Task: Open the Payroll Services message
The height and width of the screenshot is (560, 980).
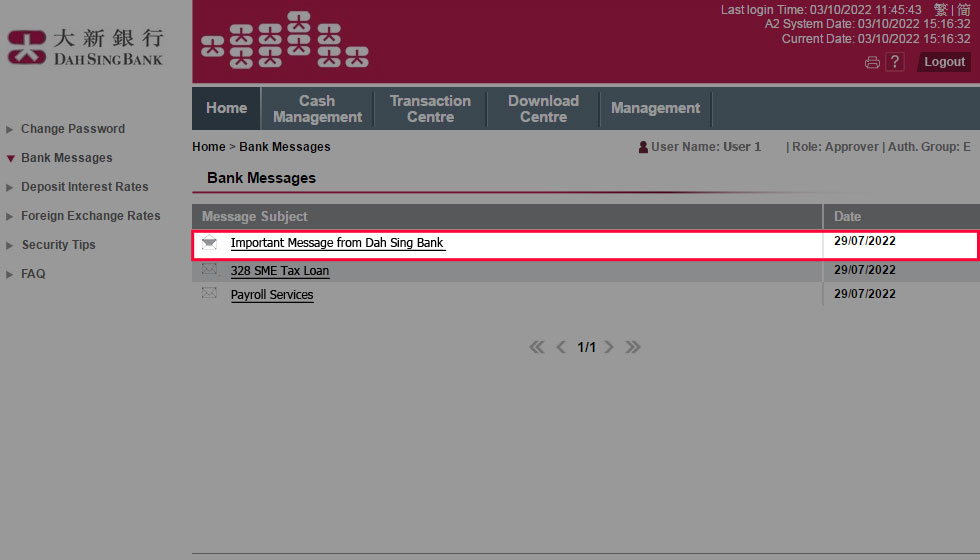Action: [272, 294]
